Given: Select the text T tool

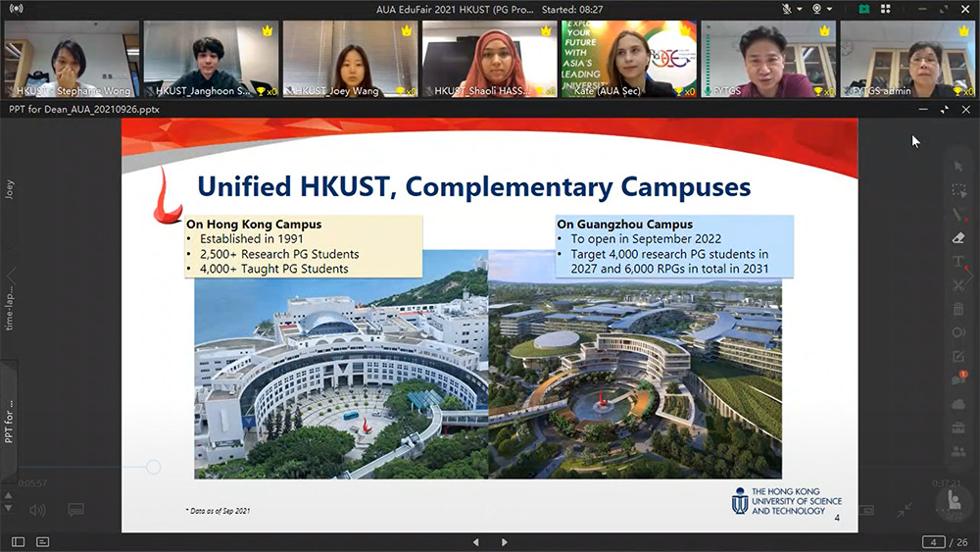Looking at the screenshot, I should [x=958, y=262].
